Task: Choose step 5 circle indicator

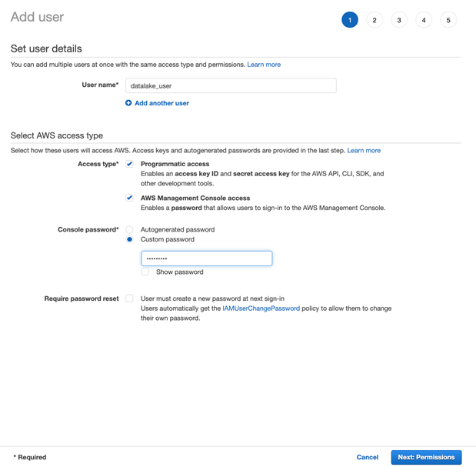Action: coord(448,20)
